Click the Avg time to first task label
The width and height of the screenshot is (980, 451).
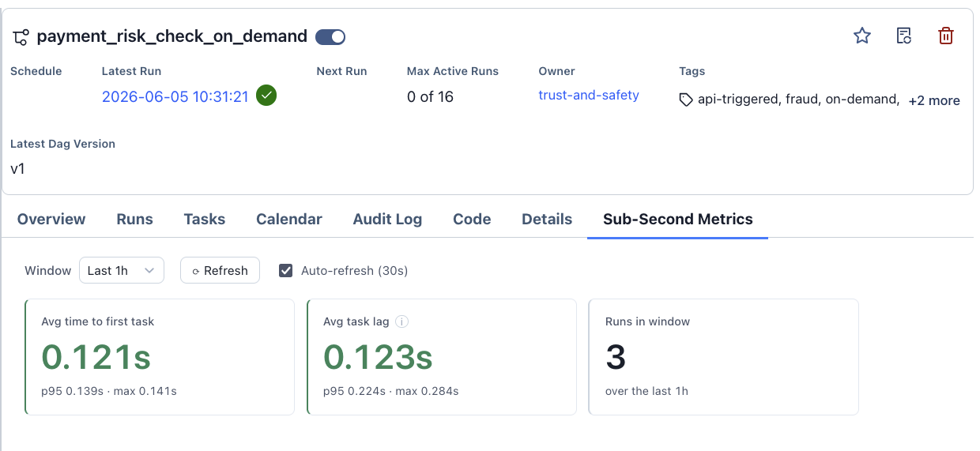(98, 321)
